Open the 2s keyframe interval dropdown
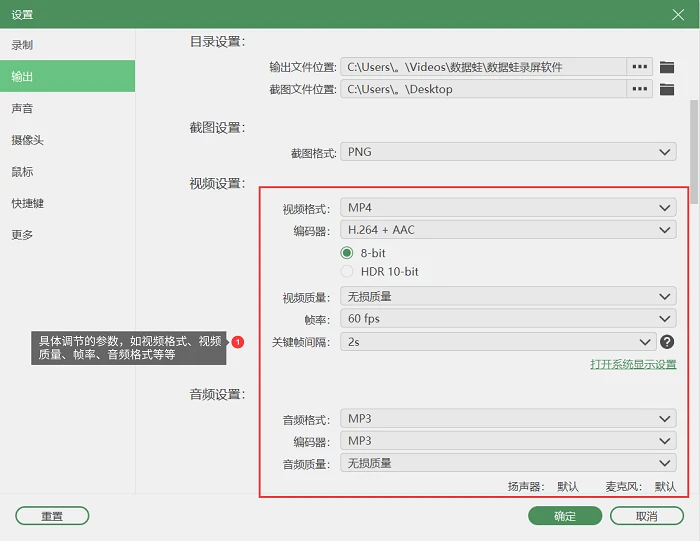Viewport: 700px width, 541px height. (498, 342)
